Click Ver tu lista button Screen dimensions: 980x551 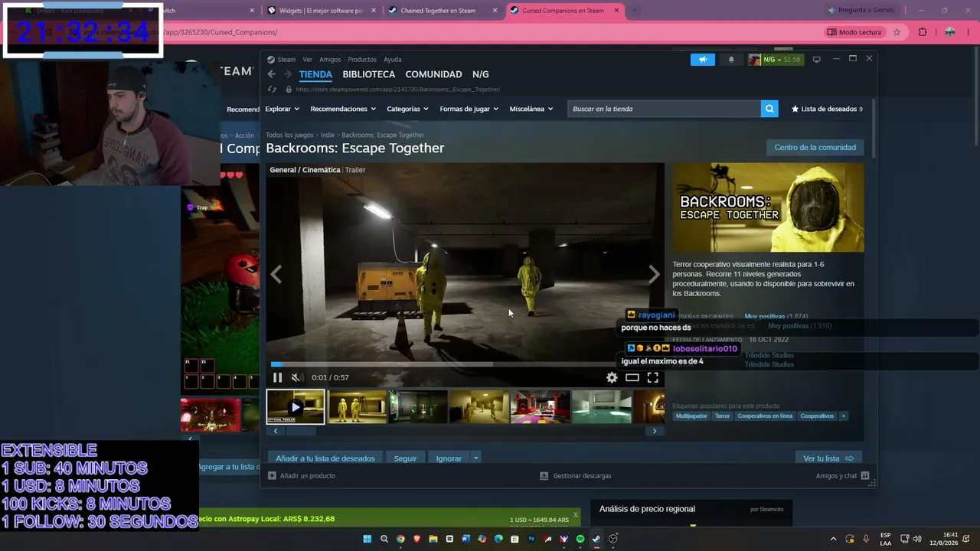tap(828, 458)
